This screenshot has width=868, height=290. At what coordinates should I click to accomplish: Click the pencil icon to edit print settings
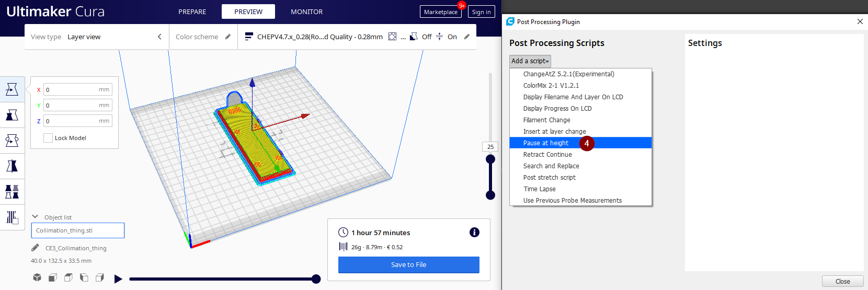coord(467,37)
